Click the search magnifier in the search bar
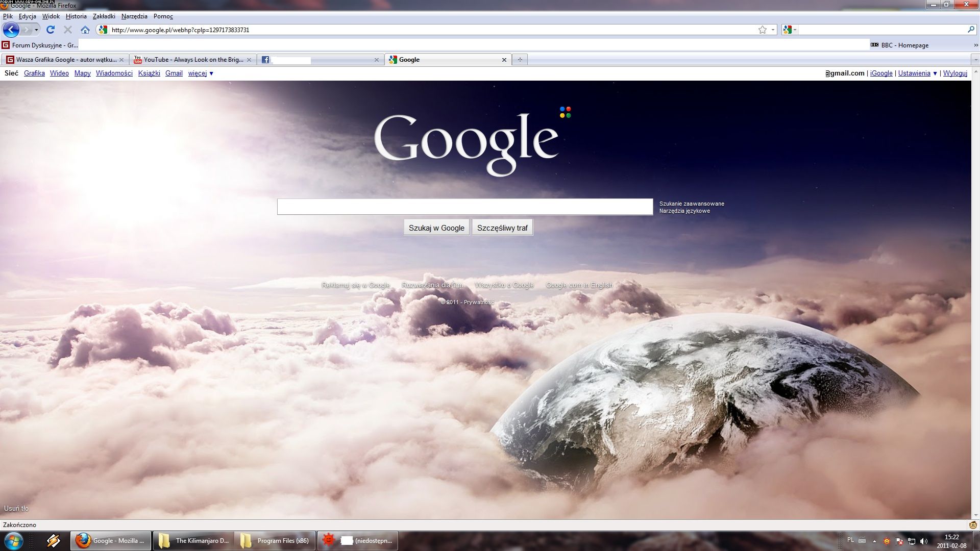 pos(971,30)
